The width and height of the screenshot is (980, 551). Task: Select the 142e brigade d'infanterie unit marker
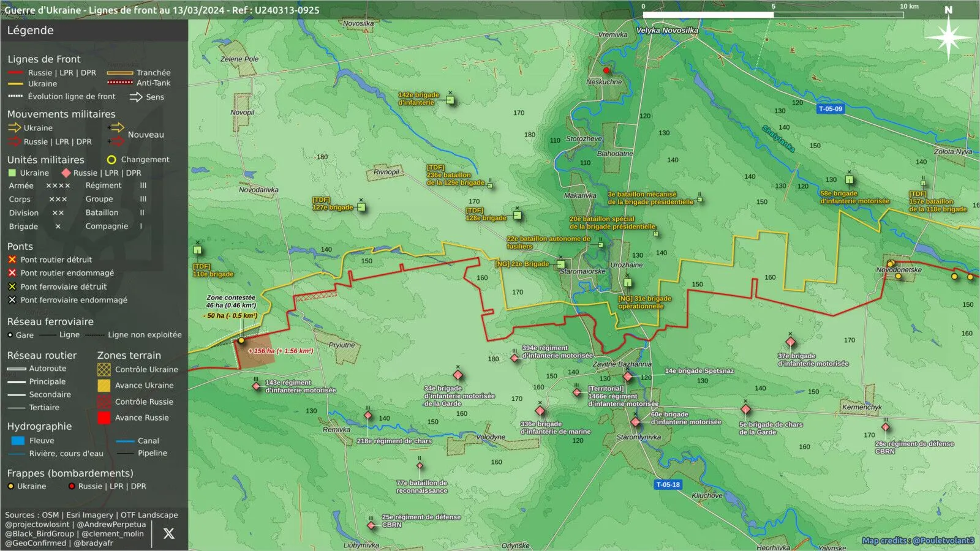(x=450, y=100)
